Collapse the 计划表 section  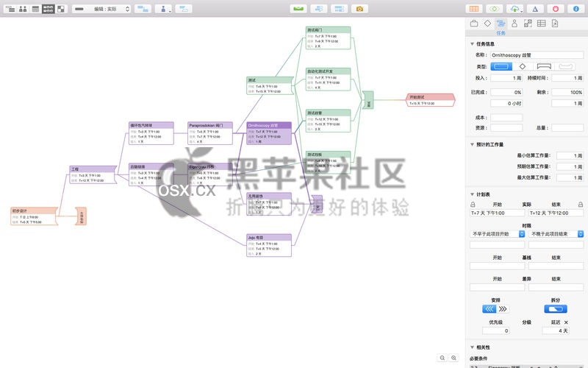pyautogui.click(x=472, y=194)
